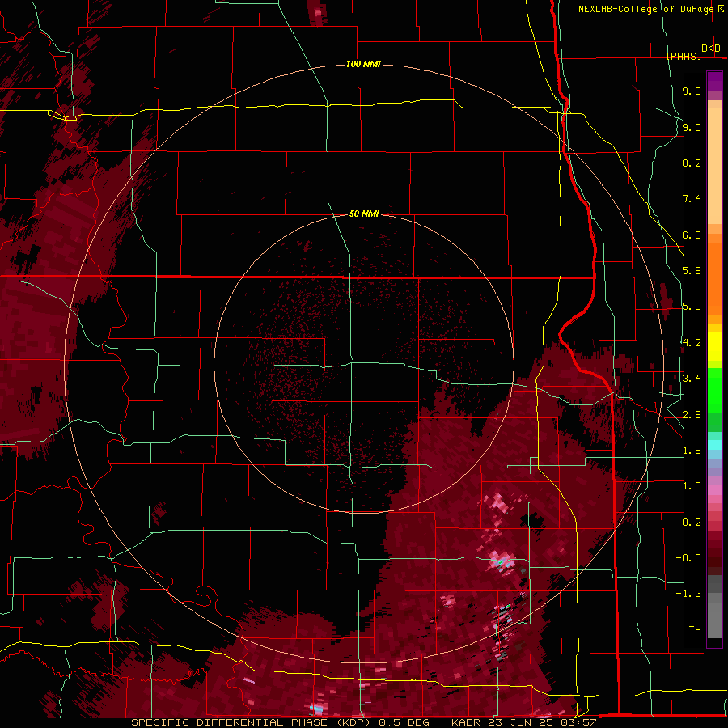The width and height of the screenshot is (728, 728).
Task: Pick the gray band at scale bottom
Action: coord(714,607)
